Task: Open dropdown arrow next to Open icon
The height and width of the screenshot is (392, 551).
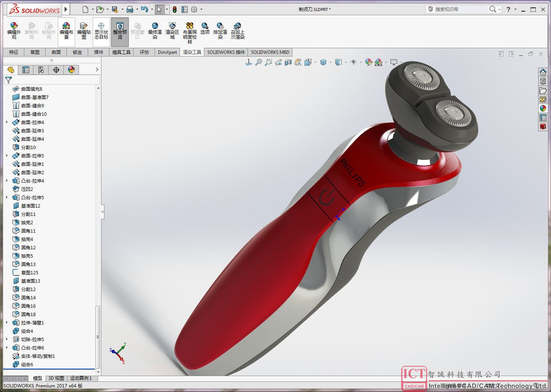Action: tap(107, 9)
